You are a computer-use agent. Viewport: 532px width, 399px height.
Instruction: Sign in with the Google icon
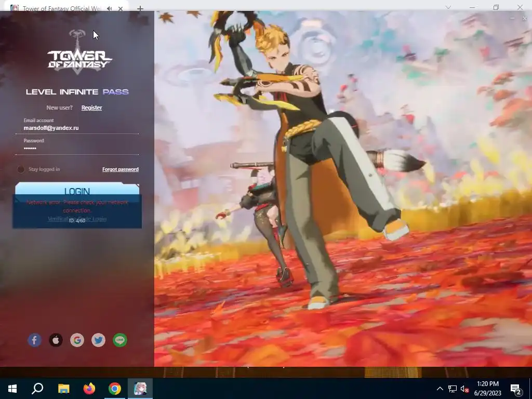pyautogui.click(x=77, y=340)
